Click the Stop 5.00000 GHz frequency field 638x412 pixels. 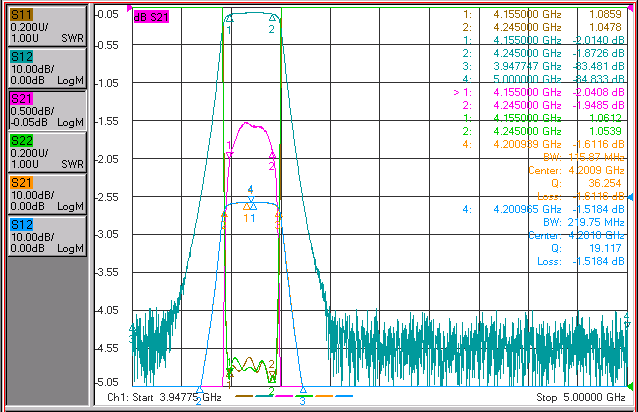[581, 397]
